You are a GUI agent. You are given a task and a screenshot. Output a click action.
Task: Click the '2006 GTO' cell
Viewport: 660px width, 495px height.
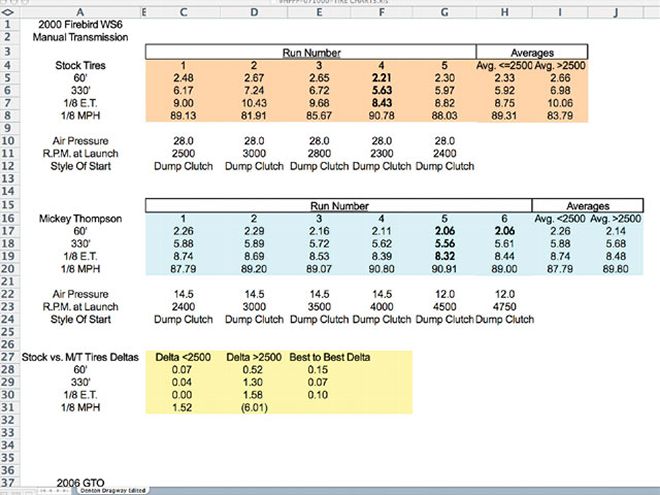tap(80, 482)
